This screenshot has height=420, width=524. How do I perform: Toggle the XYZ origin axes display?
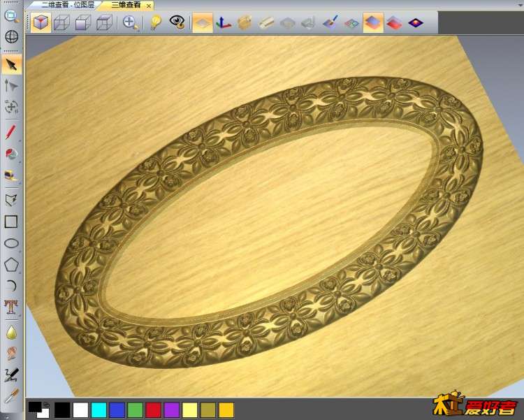tap(224, 23)
